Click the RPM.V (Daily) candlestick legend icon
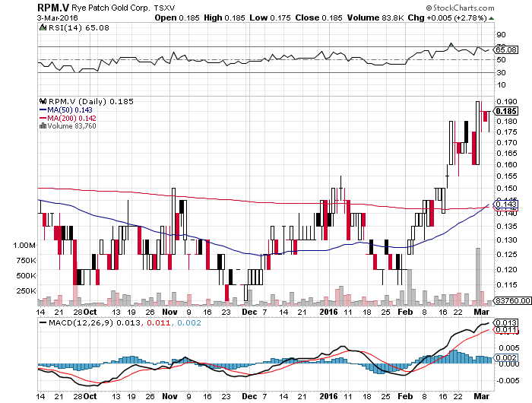532x403 pixels. tap(41, 100)
